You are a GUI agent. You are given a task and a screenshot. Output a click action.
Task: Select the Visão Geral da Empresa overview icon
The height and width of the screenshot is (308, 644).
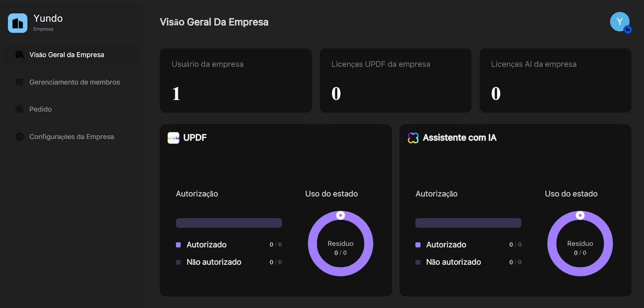pos(19,54)
